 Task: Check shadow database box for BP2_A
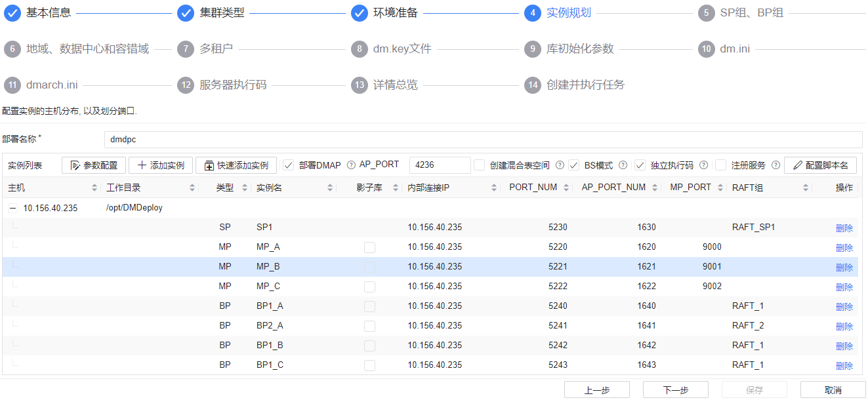[370, 326]
